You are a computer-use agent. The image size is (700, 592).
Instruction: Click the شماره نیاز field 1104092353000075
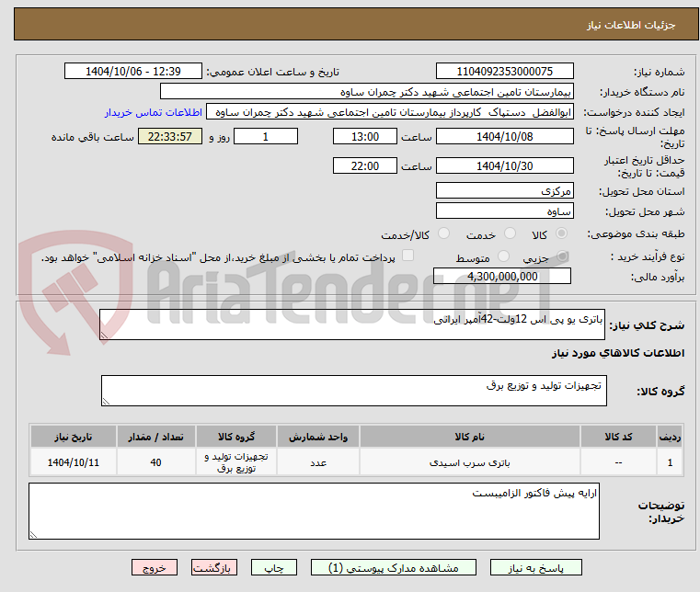[504, 71]
